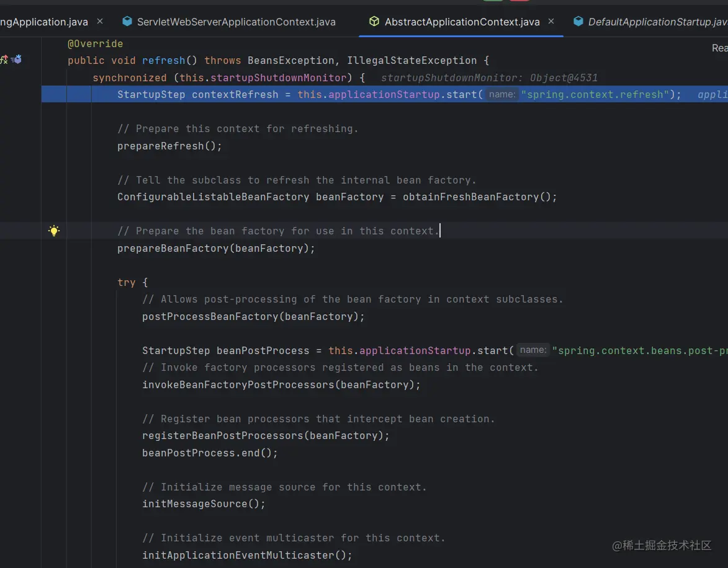The height and width of the screenshot is (568, 728).
Task: Click initApplicationEventMulticaster() call
Action: point(247,555)
